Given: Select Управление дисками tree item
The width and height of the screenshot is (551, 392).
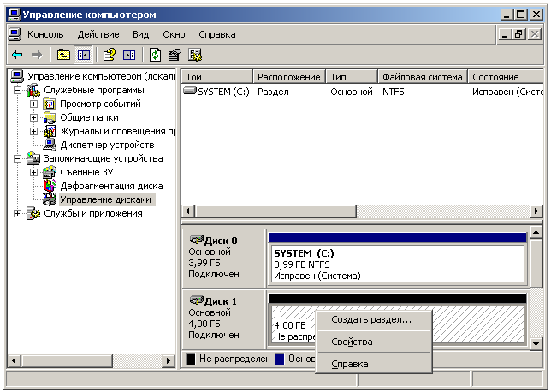Looking at the screenshot, I should click(105, 199).
